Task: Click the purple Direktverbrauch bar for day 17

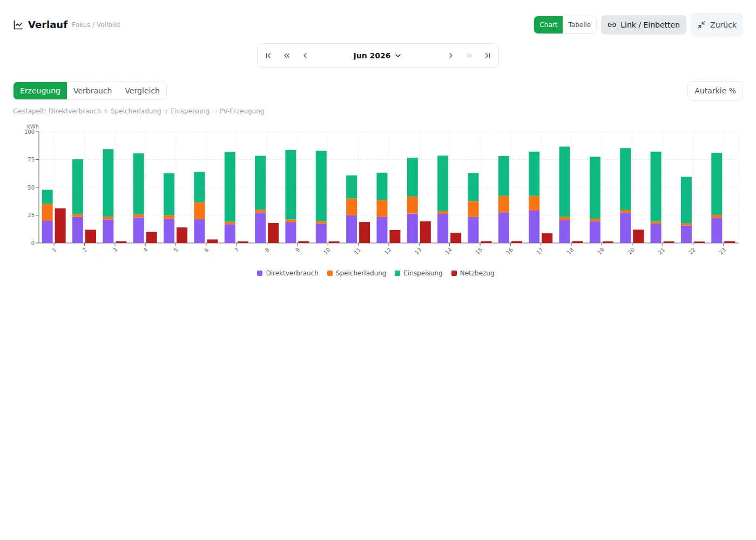Action: (x=534, y=227)
